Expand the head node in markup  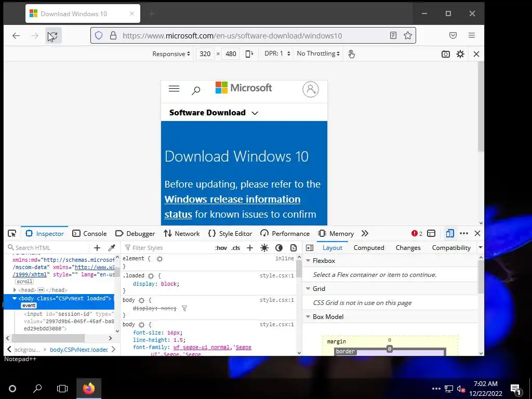(x=15, y=290)
